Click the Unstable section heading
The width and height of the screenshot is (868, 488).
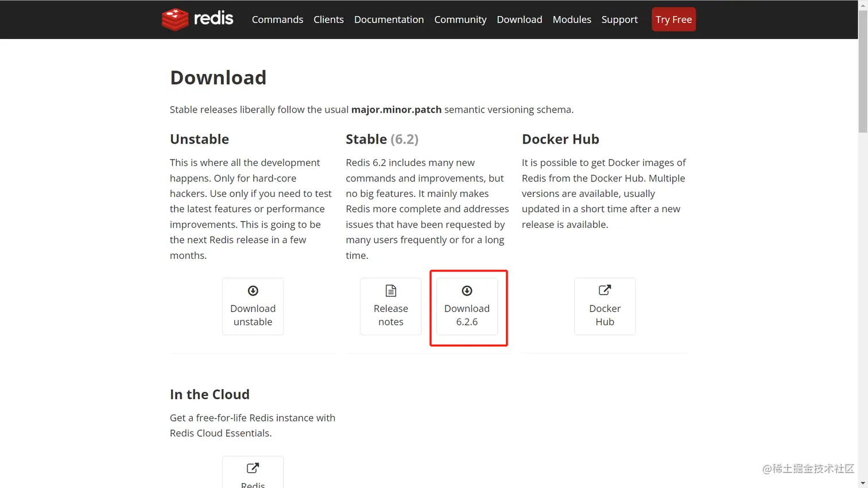point(199,139)
